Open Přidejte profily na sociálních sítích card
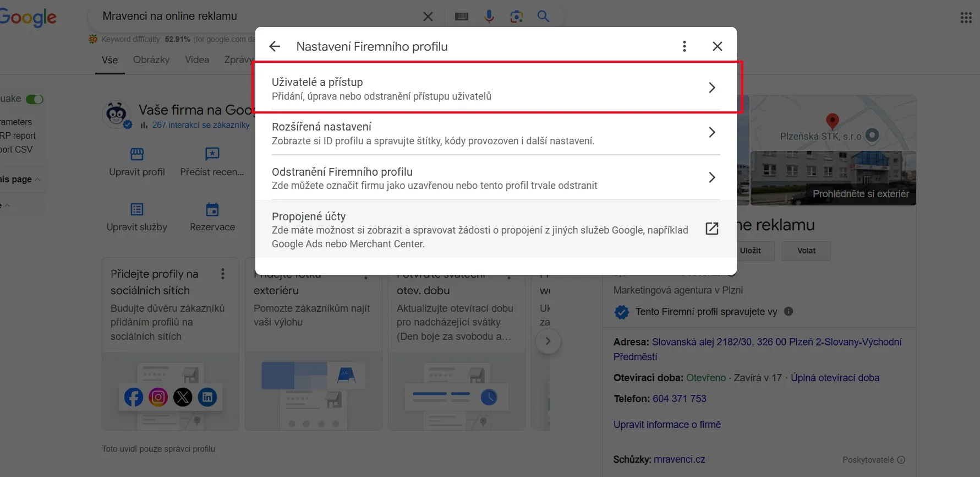The height and width of the screenshot is (477, 980). click(171, 344)
